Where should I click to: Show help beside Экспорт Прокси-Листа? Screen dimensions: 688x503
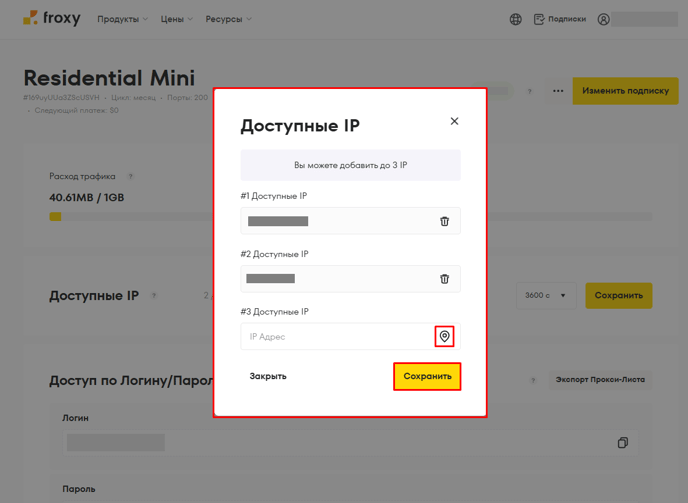533,380
